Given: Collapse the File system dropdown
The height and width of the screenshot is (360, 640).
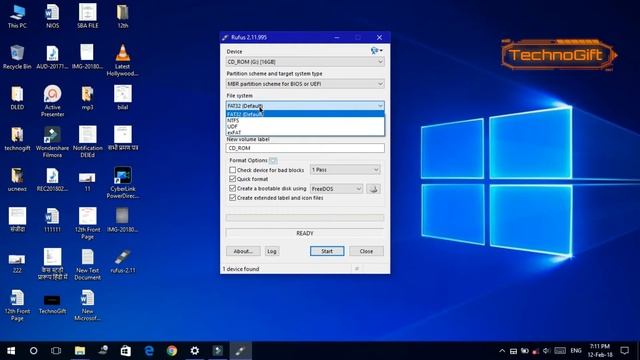Looking at the screenshot, I should tap(305, 106).
